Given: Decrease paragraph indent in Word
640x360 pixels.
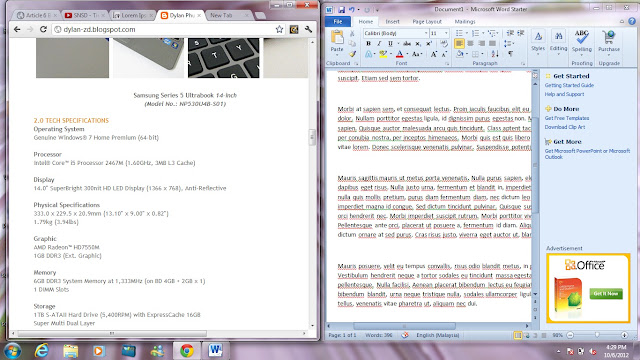Looking at the screenshot, I should pyautogui.click(x=510, y=33).
